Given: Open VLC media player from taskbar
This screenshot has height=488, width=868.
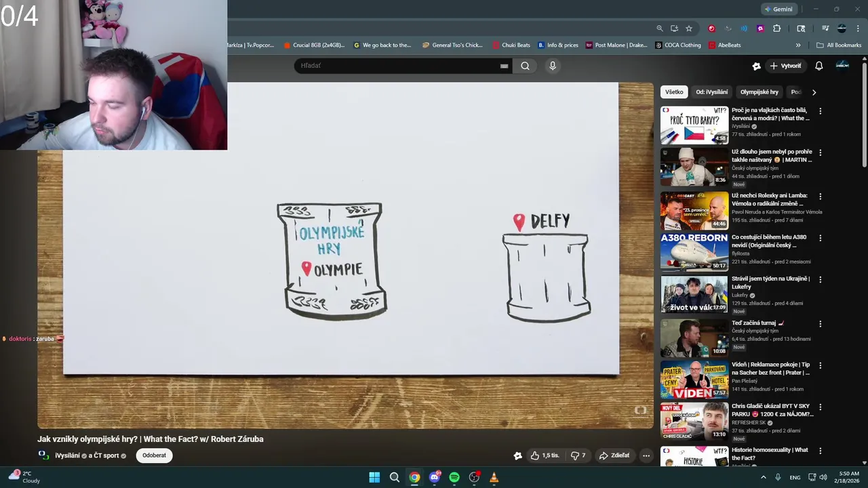Looking at the screenshot, I should pos(494,477).
